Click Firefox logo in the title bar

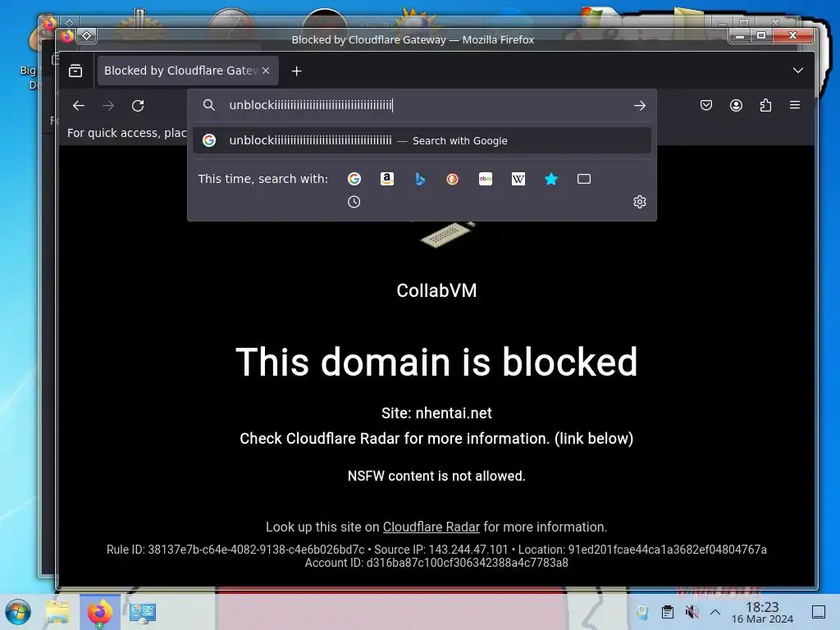pyautogui.click(x=67, y=36)
